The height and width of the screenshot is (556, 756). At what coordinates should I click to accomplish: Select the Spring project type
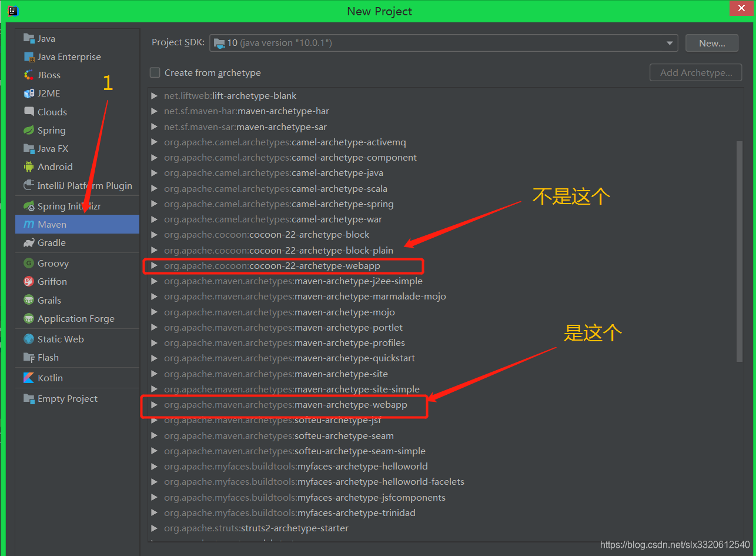(77, 130)
